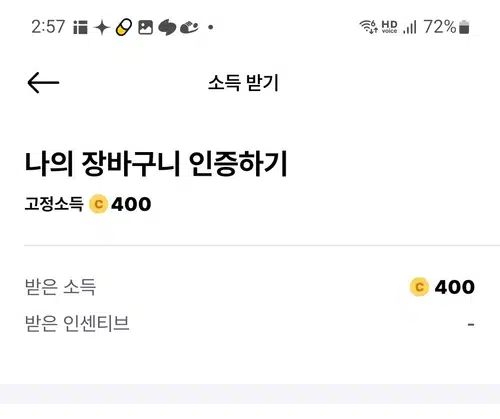Tap the list-style notification icon after time
Screen dimensions: 500x419
coord(80,27)
